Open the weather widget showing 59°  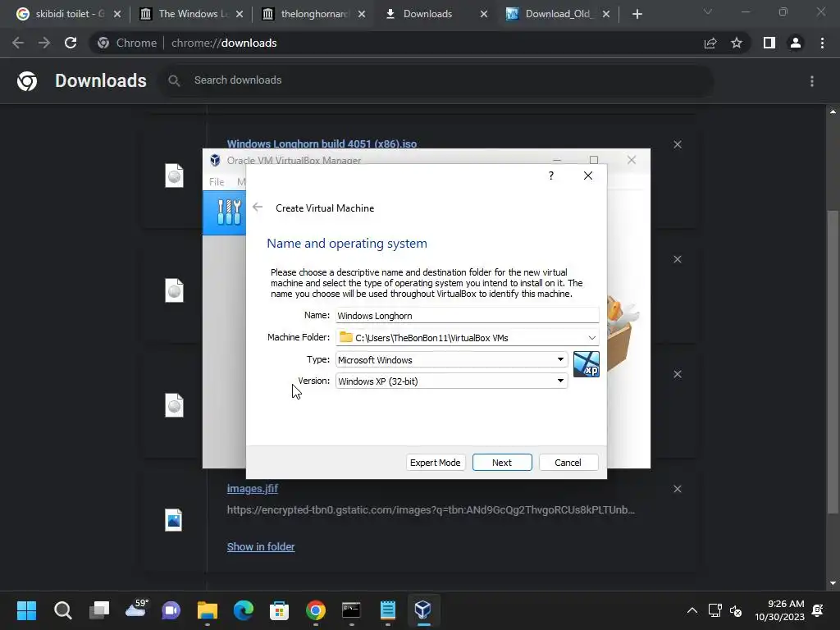(x=136, y=609)
